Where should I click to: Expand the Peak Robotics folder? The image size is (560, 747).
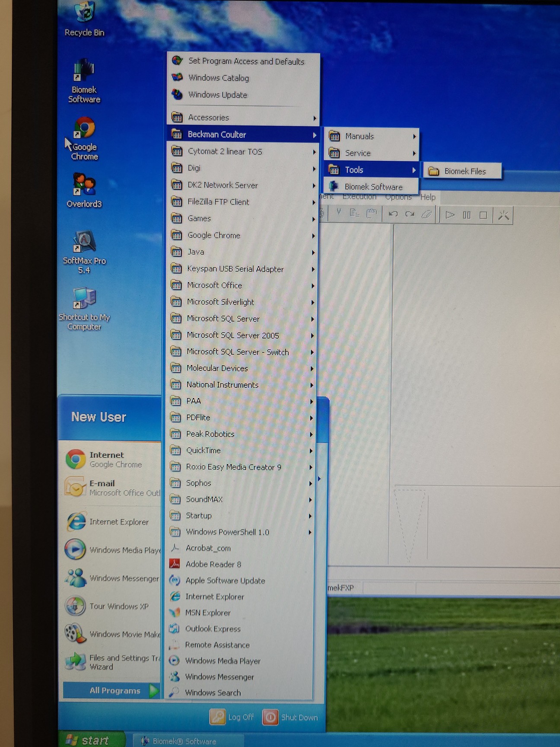point(241,434)
